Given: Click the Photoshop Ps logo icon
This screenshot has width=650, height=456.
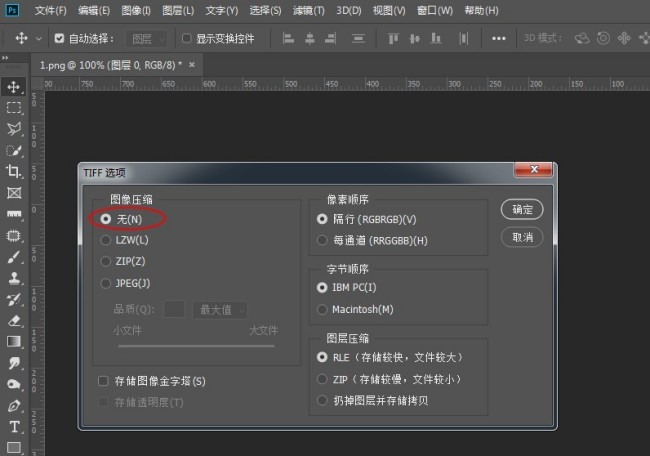Looking at the screenshot, I should click(12, 10).
